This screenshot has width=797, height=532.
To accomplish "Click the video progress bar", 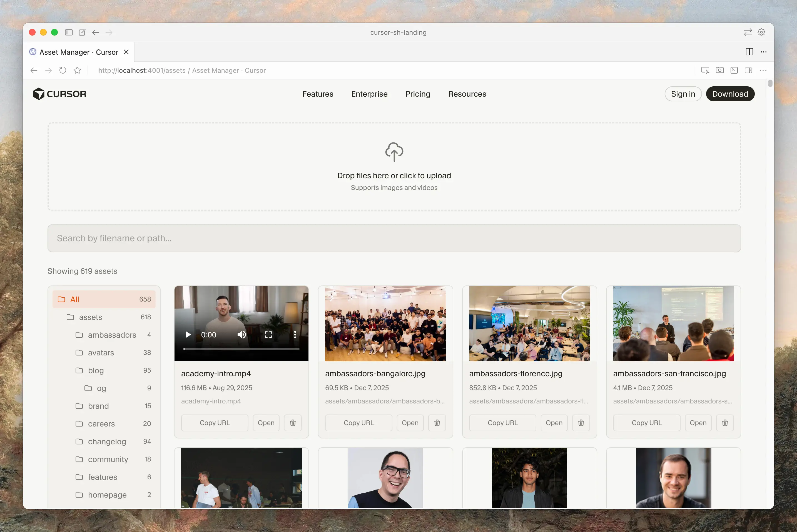I will coord(241,349).
